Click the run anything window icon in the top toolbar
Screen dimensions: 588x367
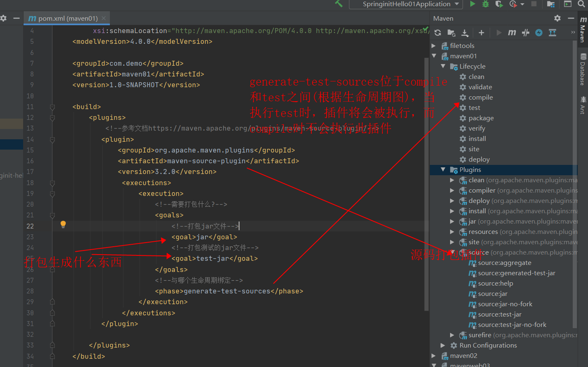568,4
